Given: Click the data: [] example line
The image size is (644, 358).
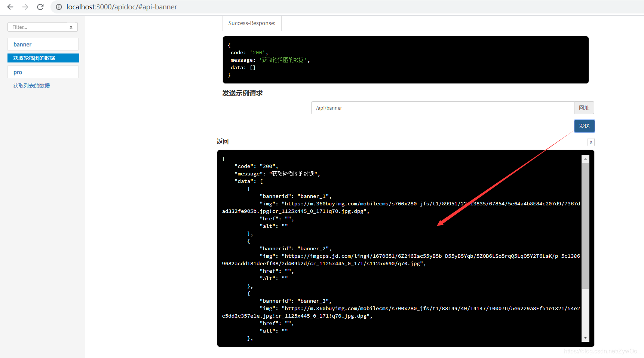Looking at the screenshot, I should (243, 67).
